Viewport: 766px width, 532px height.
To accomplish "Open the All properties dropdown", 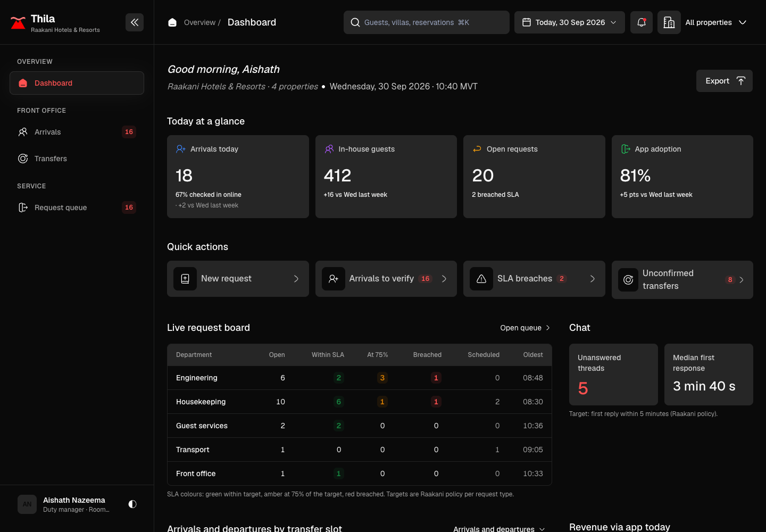I will click(716, 22).
